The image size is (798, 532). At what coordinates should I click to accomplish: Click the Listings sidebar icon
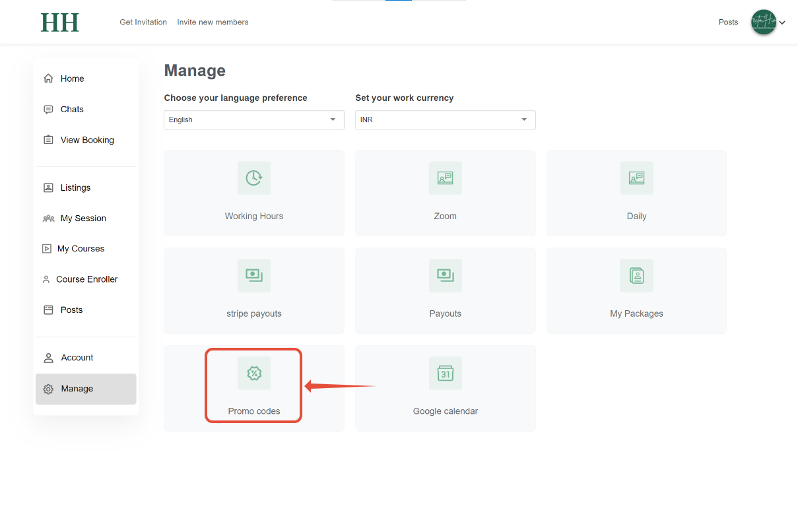tap(48, 187)
